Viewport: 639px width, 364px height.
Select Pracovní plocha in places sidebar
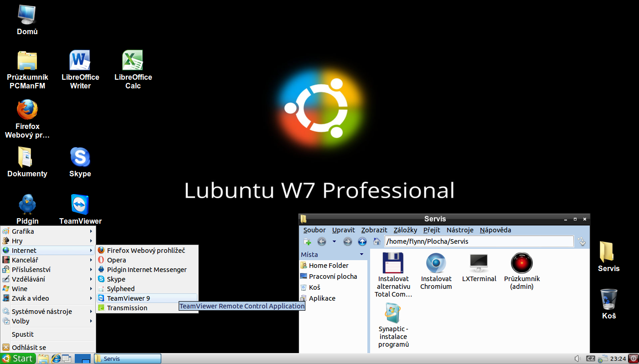pyautogui.click(x=333, y=277)
